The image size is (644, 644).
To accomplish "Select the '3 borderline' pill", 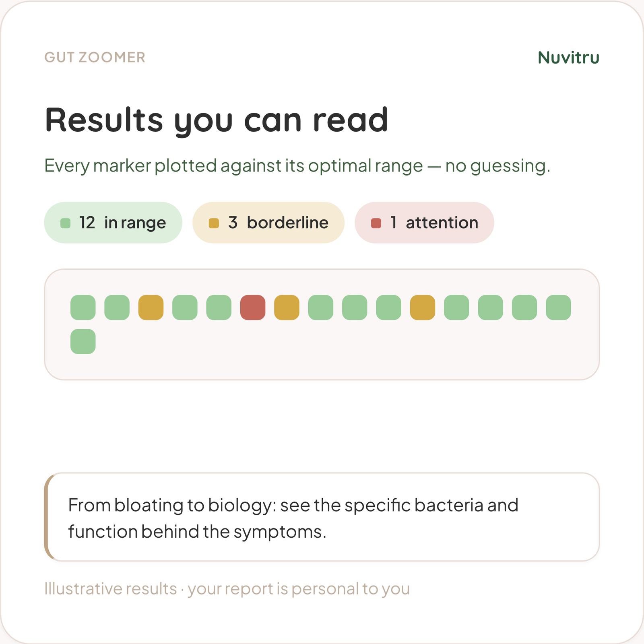I will pos(268,223).
